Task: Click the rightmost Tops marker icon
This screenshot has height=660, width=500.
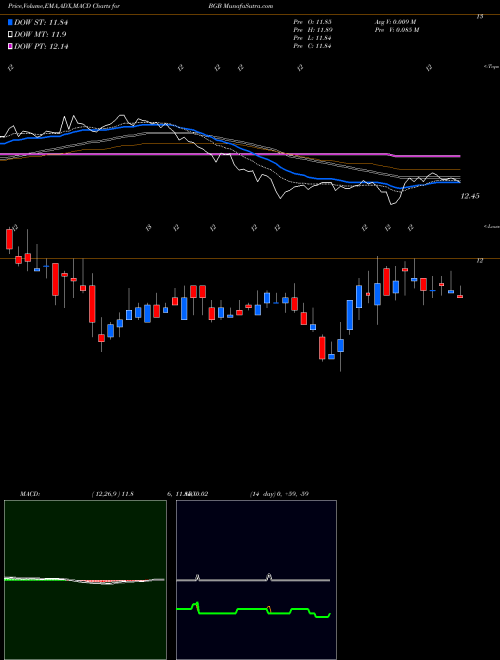Action: (429, 67)
